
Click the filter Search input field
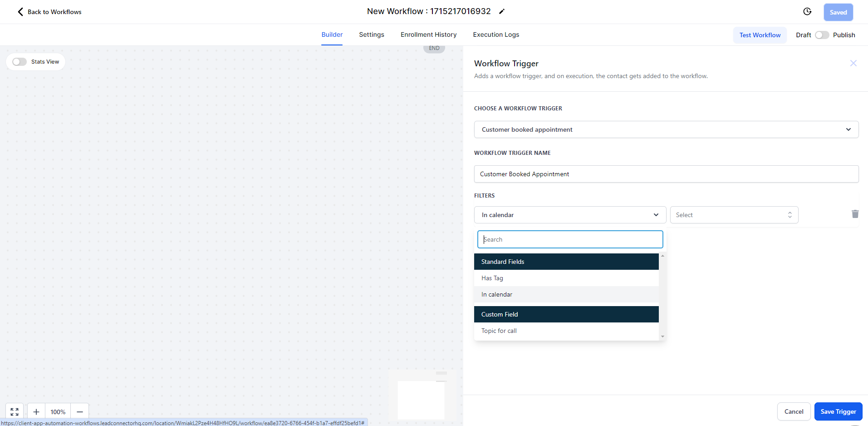click(x=570, y=239)
